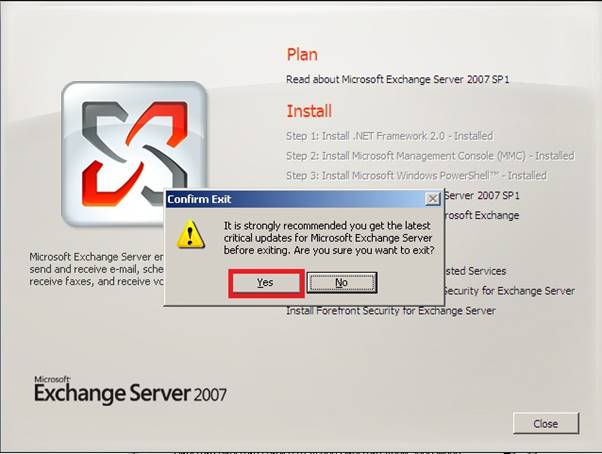
Task: Select Step 3: Install Microsoft Windows PowerShell
Action: click(x=416, y=176)
